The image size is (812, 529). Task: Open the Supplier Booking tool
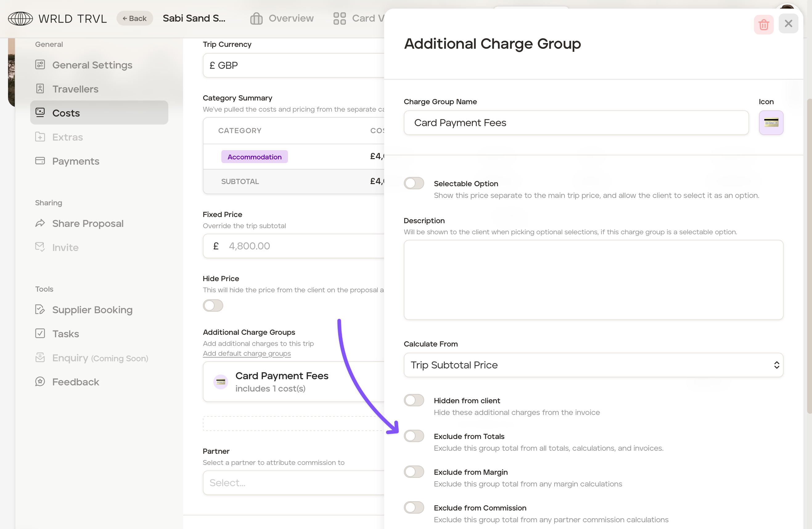point(92,310)
